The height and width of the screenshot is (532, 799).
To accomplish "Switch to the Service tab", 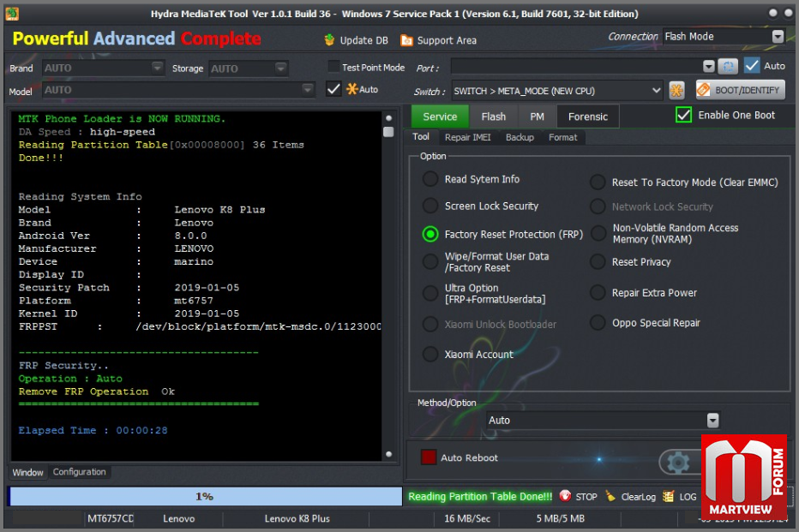I will pos(440,117).
